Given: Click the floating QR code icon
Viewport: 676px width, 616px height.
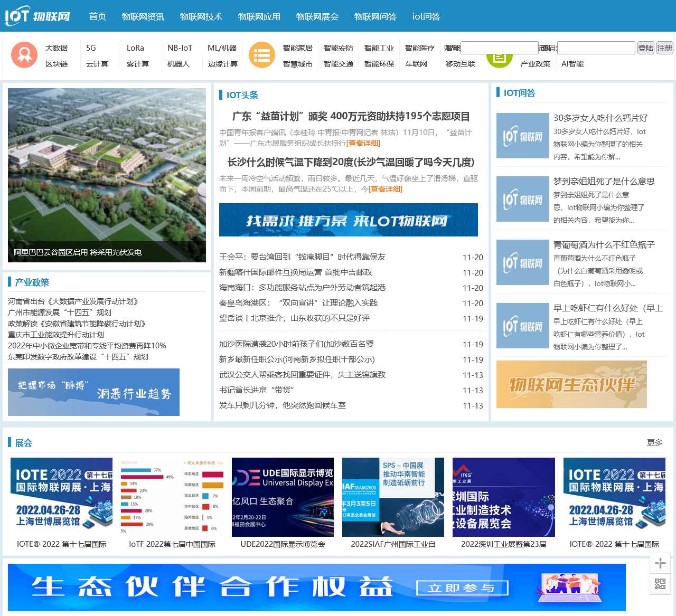Looking at the screenshot, I should pos(660,584).
